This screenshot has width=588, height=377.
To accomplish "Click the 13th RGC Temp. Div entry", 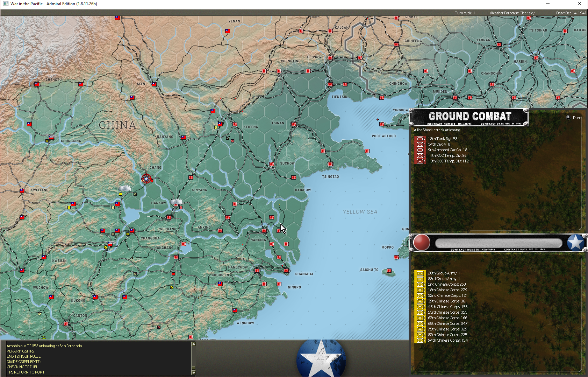I will (448, 161).
